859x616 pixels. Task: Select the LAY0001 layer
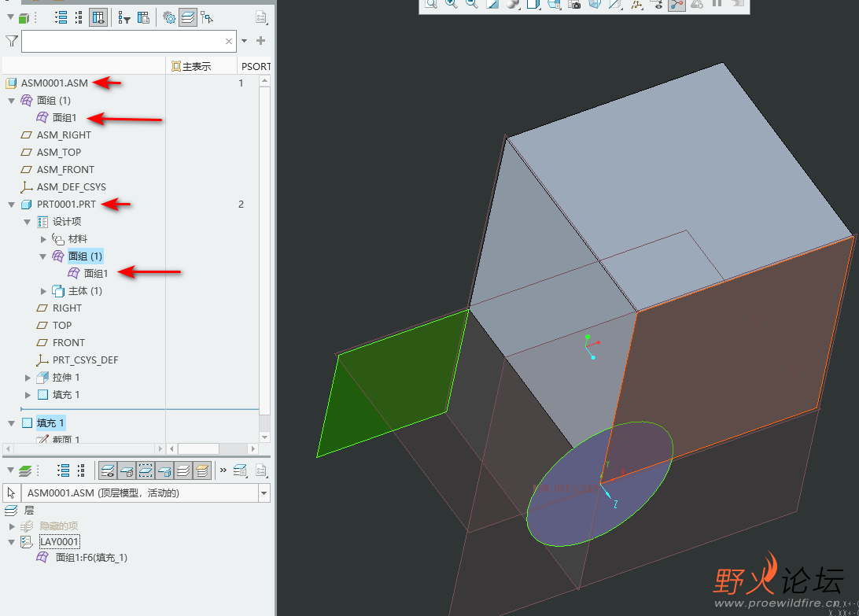tap(59, 542)
